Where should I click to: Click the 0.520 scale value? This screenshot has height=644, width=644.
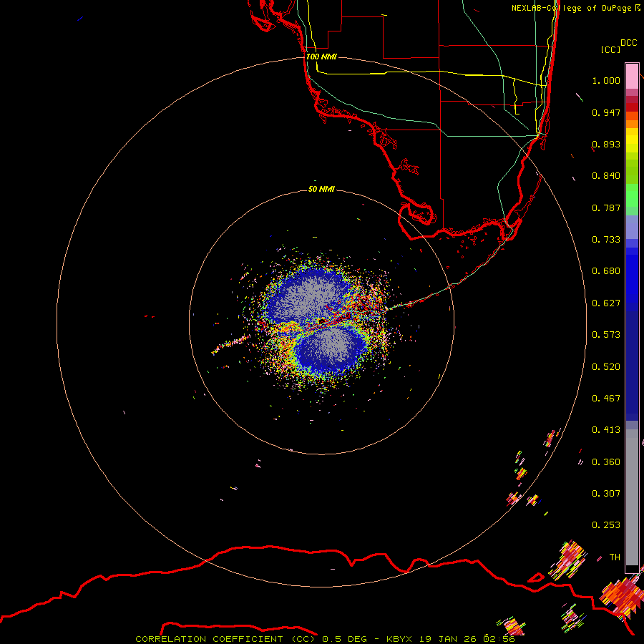click(x=606, y=367)
